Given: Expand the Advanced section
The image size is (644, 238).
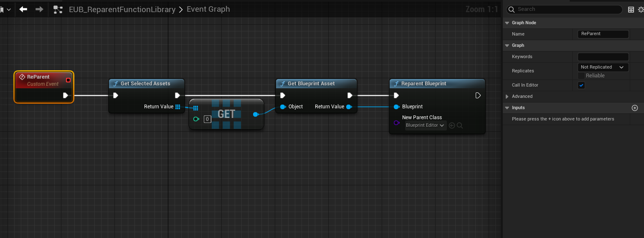Looking at the screenshot, I should pos(507,97).
